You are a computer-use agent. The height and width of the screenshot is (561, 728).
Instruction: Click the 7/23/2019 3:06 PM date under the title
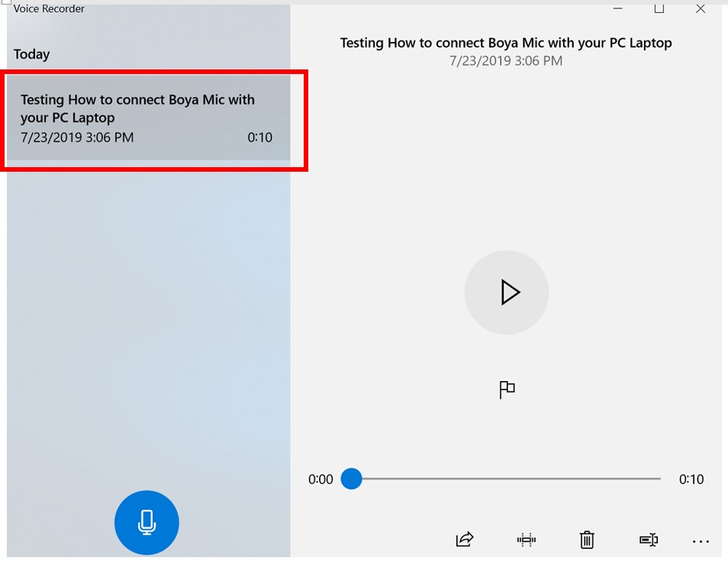click(506, 61)
